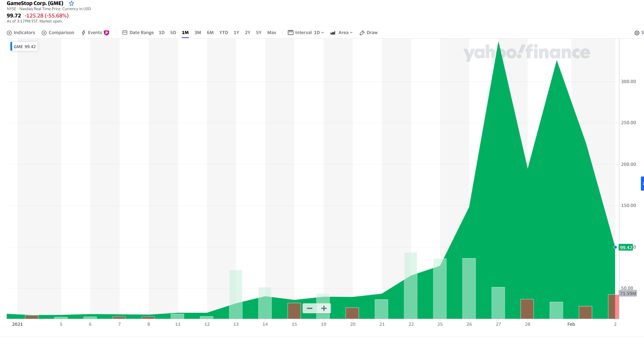The height and width of the screenshot is (337, 644).
Task: Click the chart zoom in plus button
Action: click(x=324, y=308)
